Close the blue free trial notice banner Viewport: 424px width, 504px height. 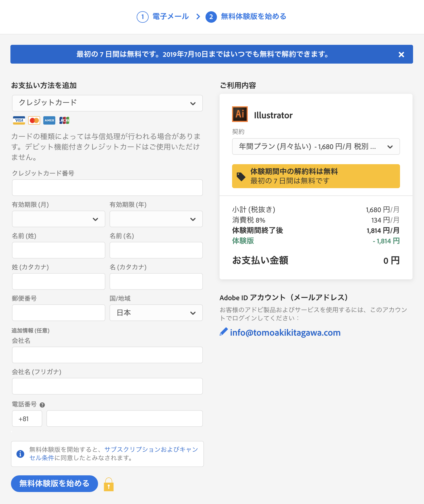click(401, 54)
